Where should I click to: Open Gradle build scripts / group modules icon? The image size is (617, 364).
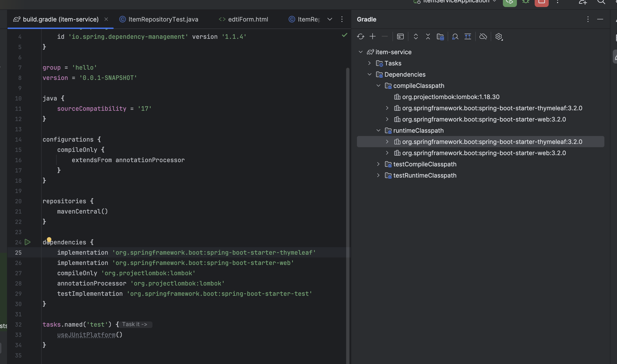pyautogui.click(x=440, y=36)
